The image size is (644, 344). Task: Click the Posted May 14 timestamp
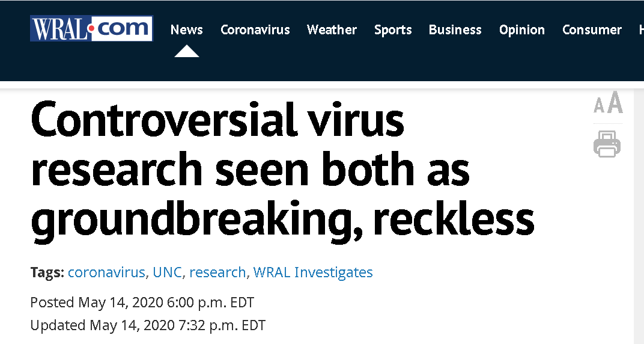coord(142,302)
